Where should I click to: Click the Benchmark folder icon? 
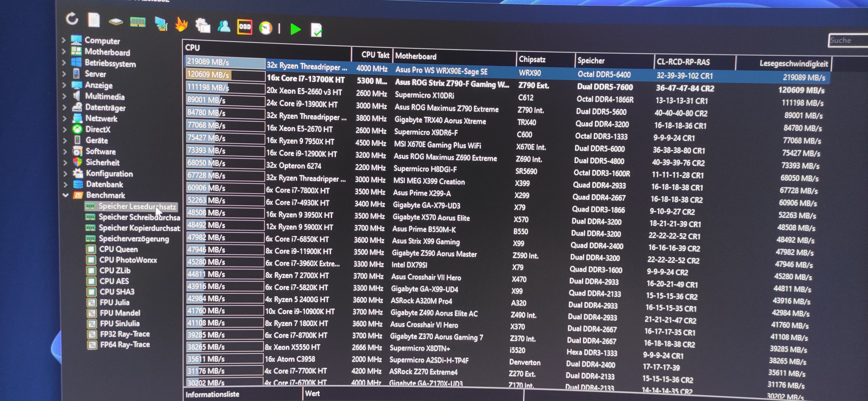78,195
